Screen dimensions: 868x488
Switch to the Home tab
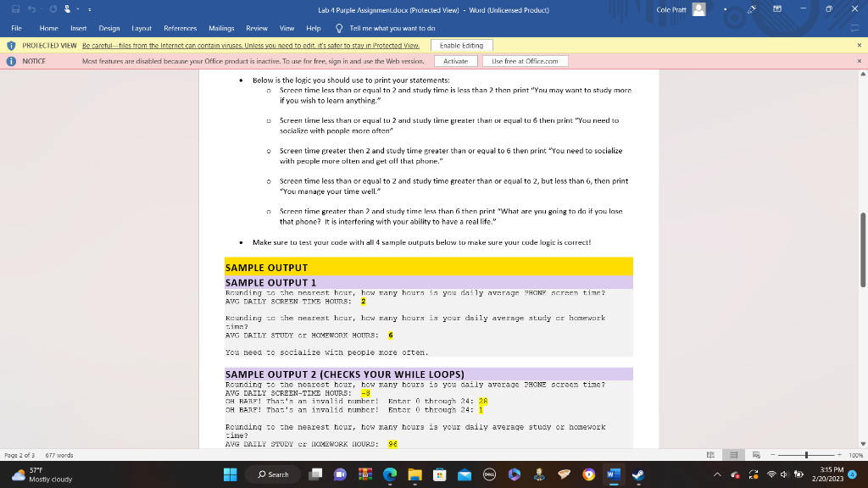(48, 28)
